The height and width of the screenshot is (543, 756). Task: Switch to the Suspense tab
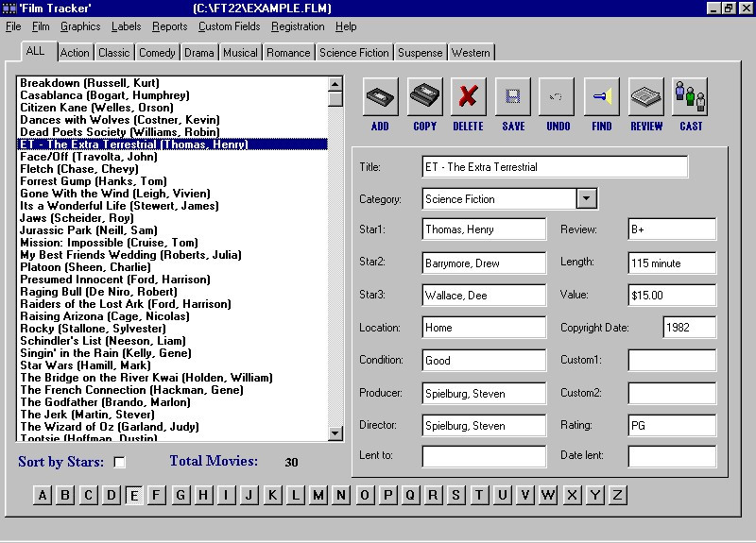420,53
